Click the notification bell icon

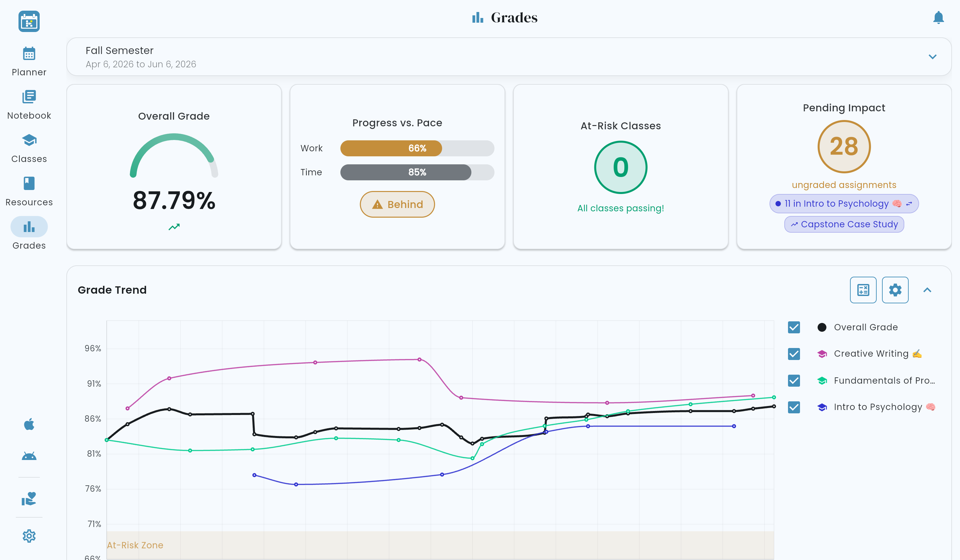[938, 18]
